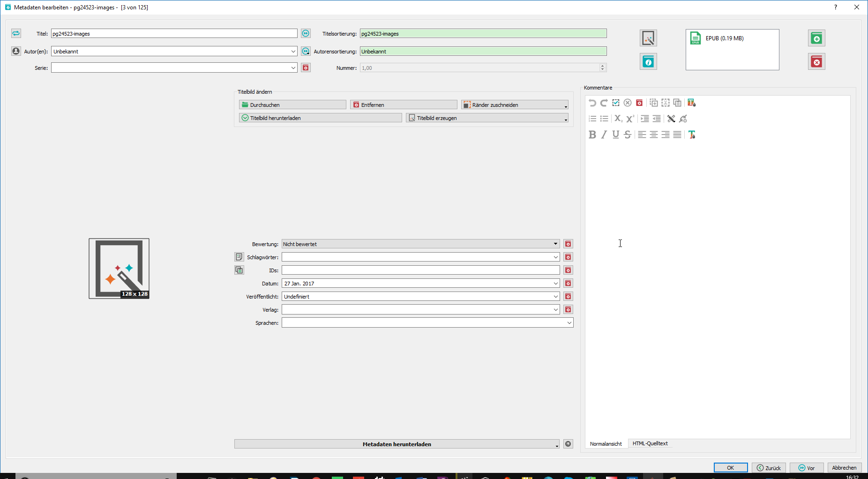Choose text foreground color icon

coord(692,135)
